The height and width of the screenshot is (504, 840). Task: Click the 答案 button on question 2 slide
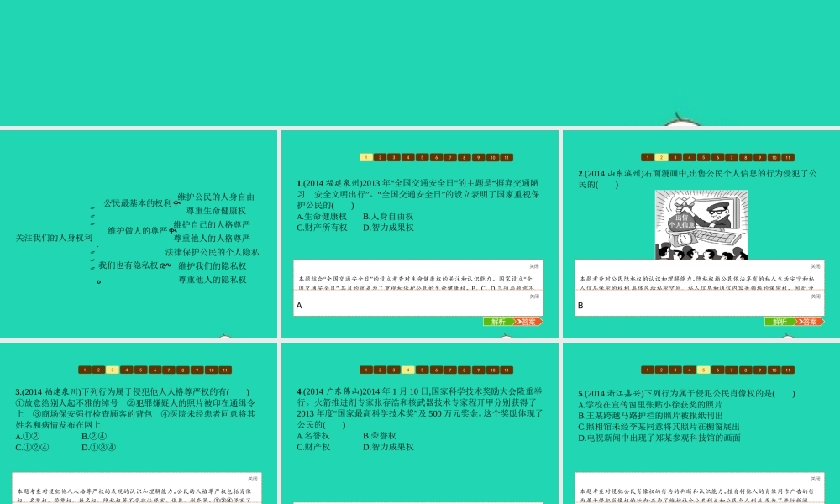pos(810,322)
